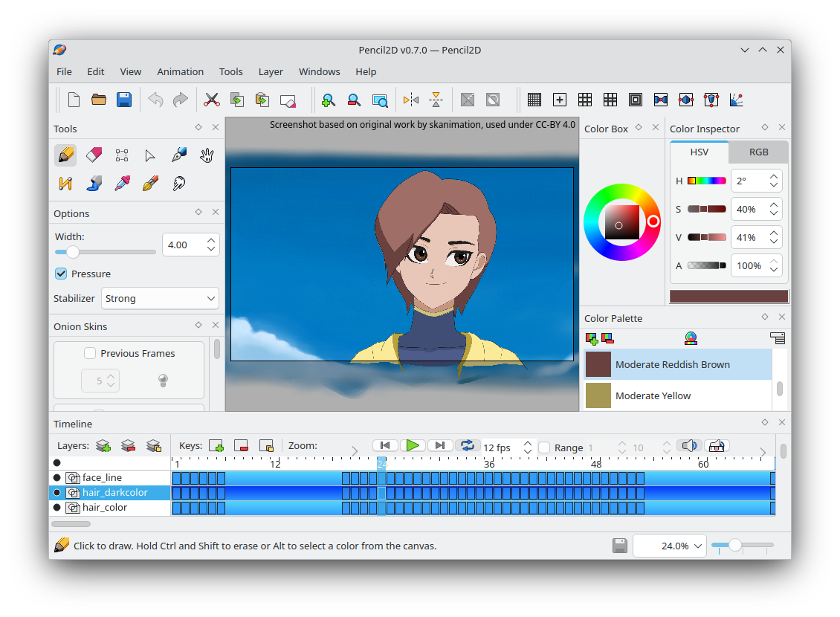Select the Smudge tool

tap(178, 183)
